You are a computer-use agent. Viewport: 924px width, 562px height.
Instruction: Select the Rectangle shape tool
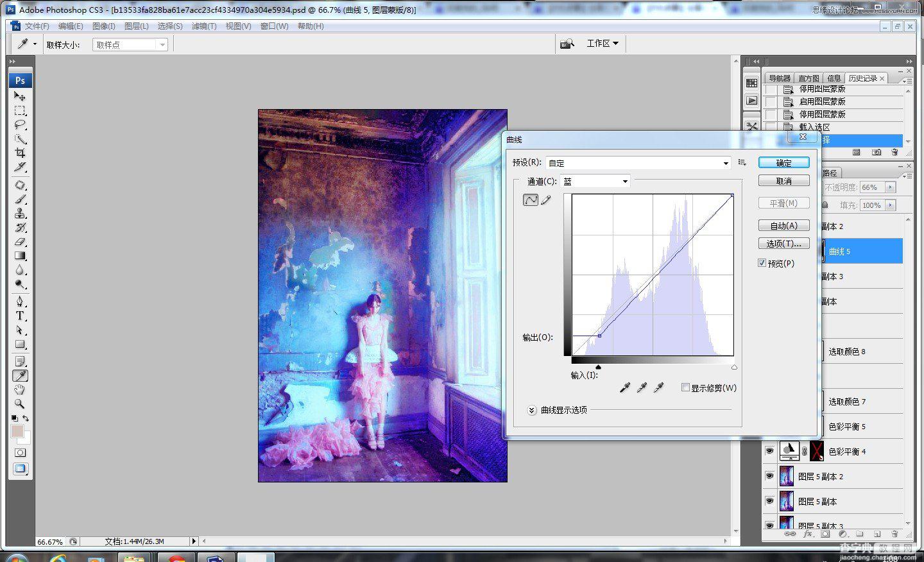click(x=20, y=345)
